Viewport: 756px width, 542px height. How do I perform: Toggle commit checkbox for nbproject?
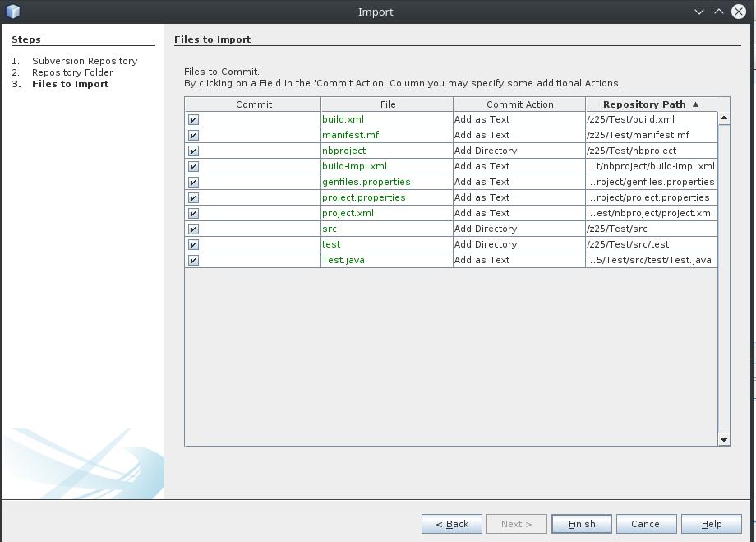pos(193,151)
